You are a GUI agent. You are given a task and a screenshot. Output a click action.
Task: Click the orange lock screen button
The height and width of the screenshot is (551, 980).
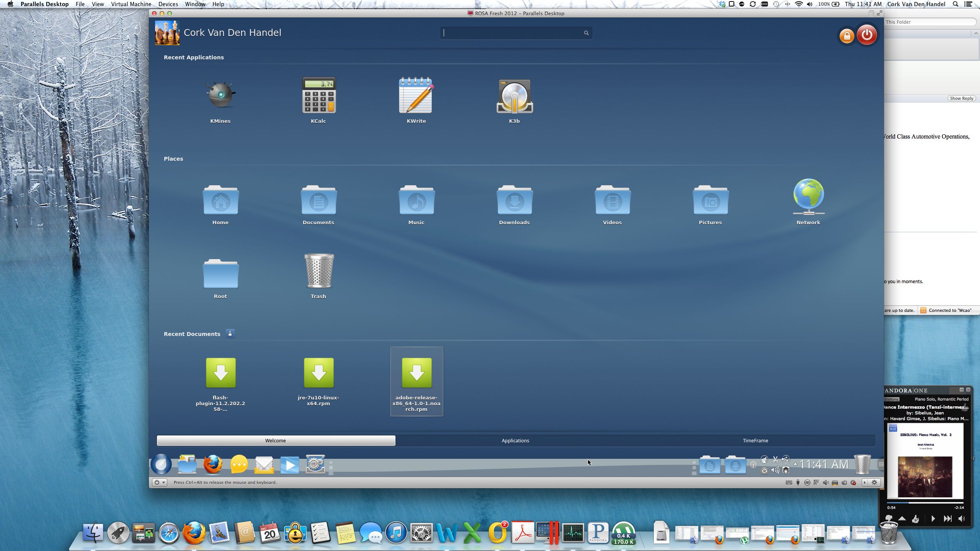tap(846, 36)
